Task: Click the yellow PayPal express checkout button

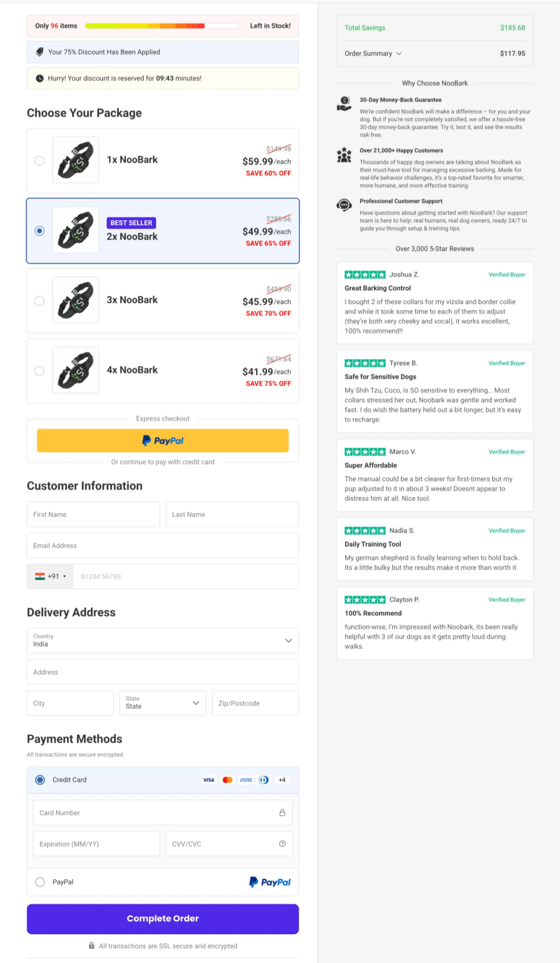Action: pos(162,440)
